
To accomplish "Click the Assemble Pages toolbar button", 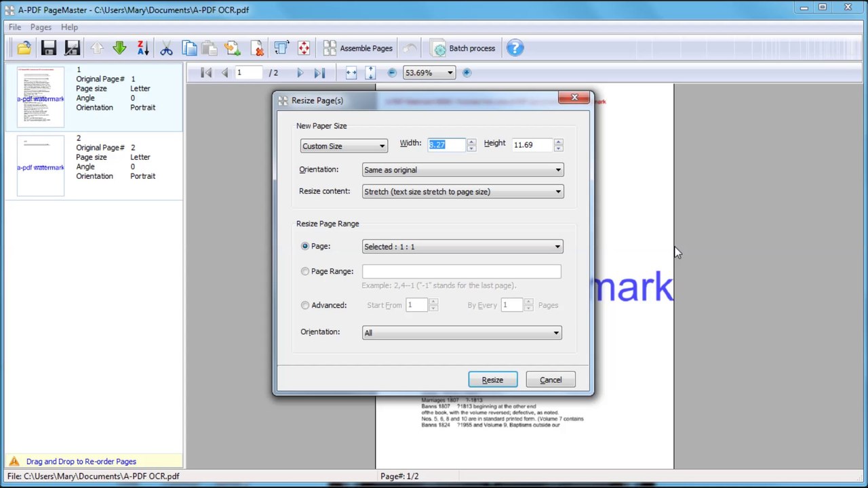I will tap(357, 48).
